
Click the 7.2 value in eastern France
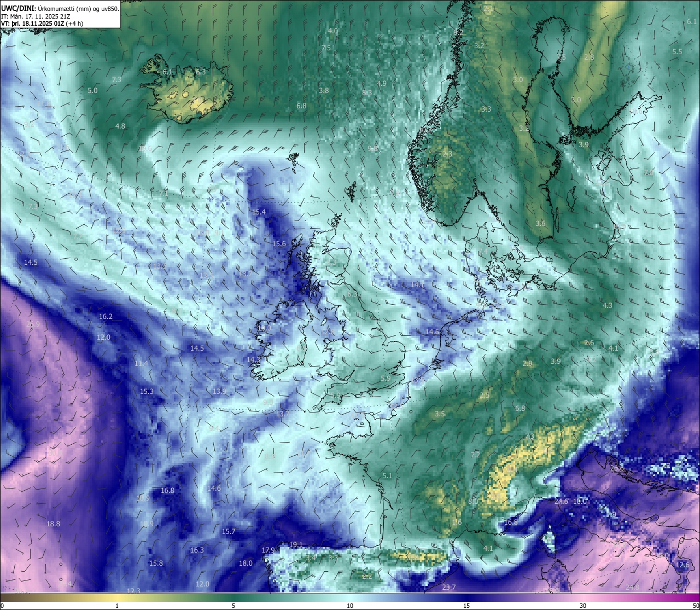[475, 455]
